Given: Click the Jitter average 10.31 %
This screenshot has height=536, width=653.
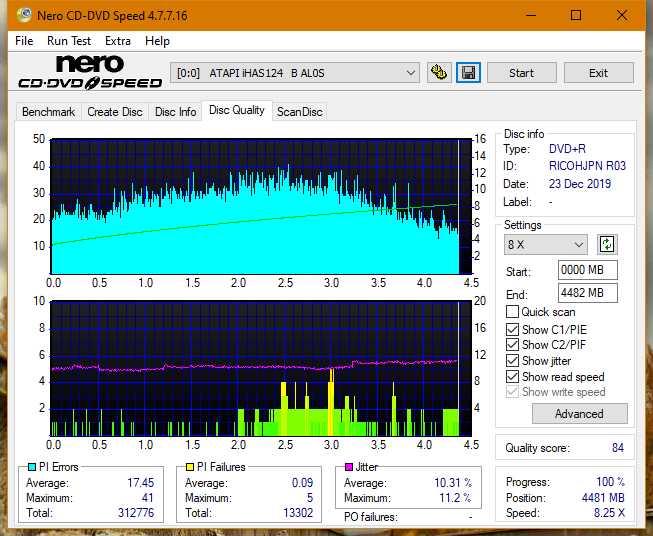Looking at the screenshot, I should click(x=453, y=483).
